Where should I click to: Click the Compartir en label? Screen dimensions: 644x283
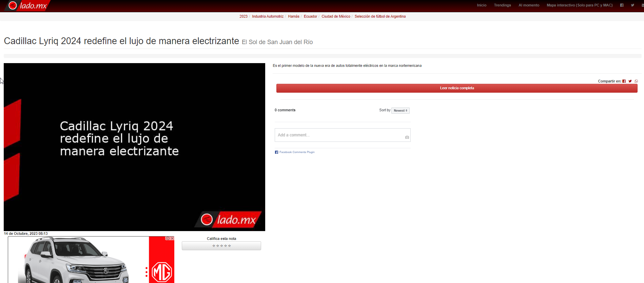point(609,81)
